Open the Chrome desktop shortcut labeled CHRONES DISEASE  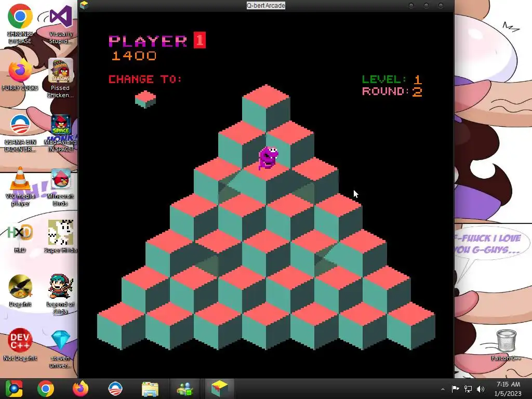click(x=20, y=24)
